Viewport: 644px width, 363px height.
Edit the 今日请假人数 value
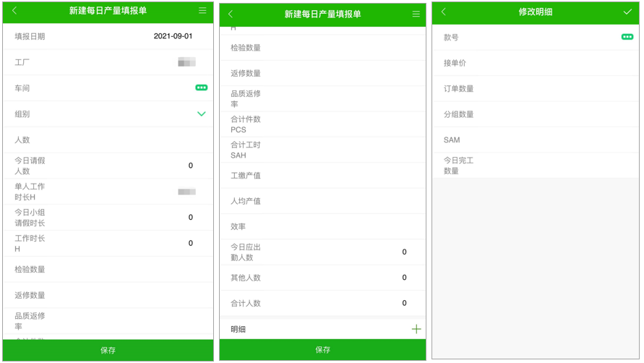point(191,166)
